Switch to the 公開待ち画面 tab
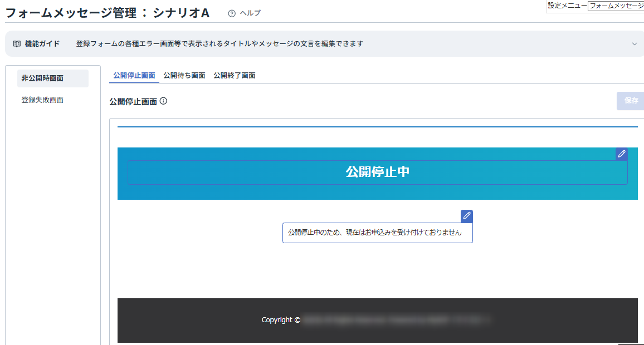This screenshot has width=644, height=345. [x=183, y=75]
